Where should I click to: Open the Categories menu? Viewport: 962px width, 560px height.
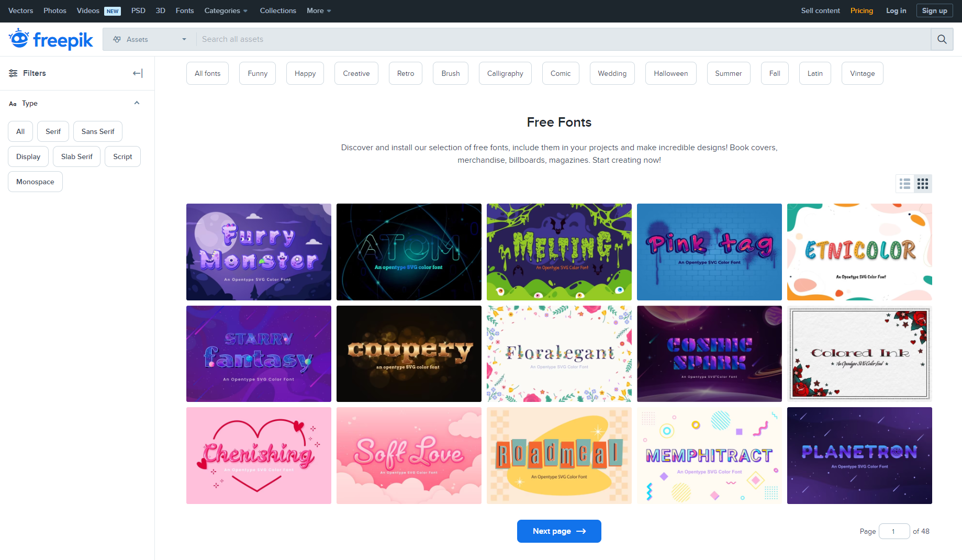pos(226,10)
